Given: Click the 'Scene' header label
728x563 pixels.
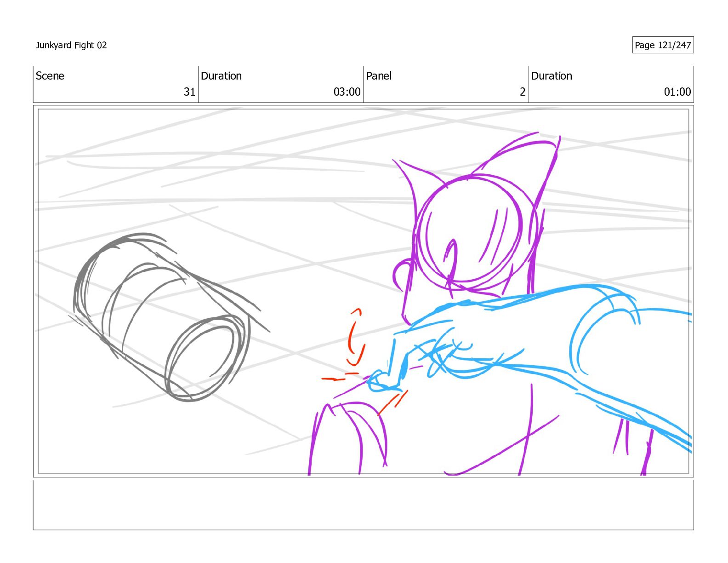Looking at the screenshot, I should [x=50, y=76].
